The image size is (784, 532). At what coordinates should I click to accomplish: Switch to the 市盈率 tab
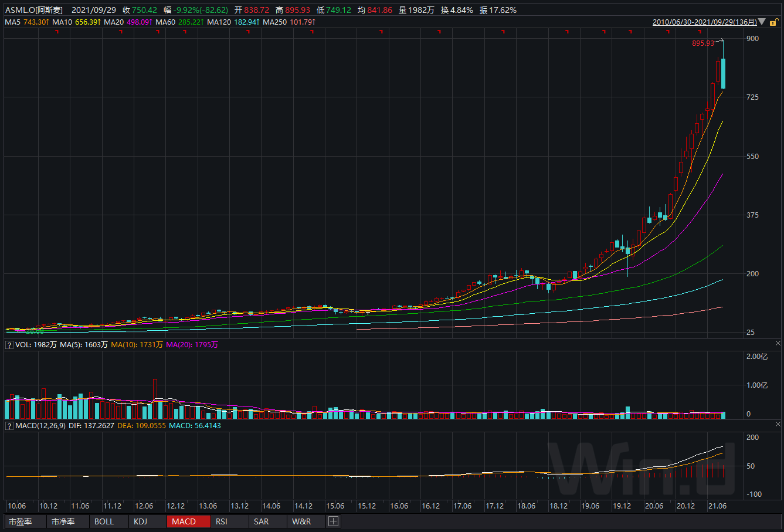coord(25,521)
